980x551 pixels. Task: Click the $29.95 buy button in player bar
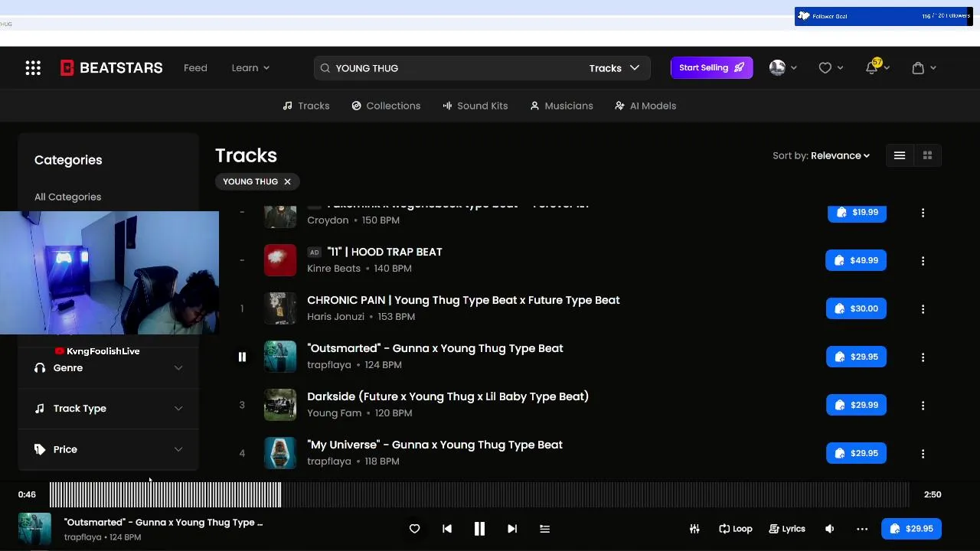(x=911, y=529)
